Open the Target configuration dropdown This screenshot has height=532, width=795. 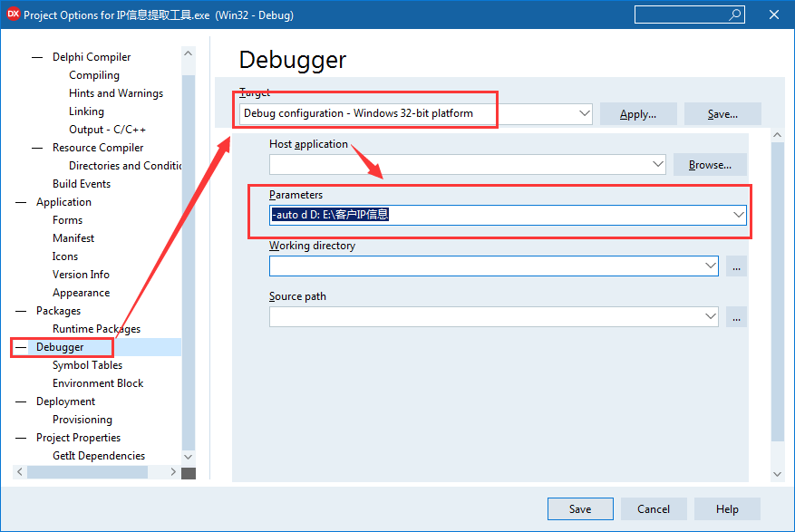584,114
